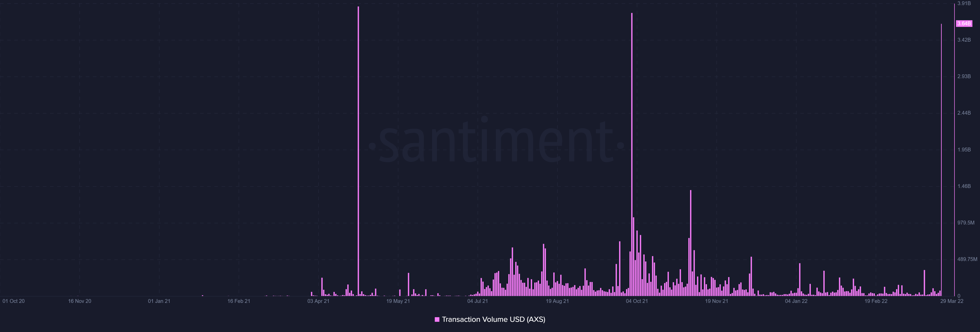
Task: Click the 19 Aug 21 date label
Action: pyautogui.click(x=557, y=301)
